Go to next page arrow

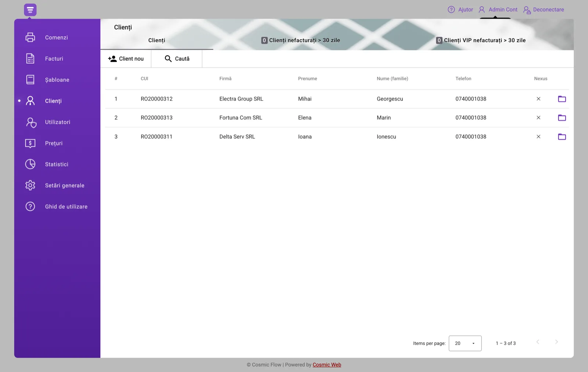(x=556, y=342)
